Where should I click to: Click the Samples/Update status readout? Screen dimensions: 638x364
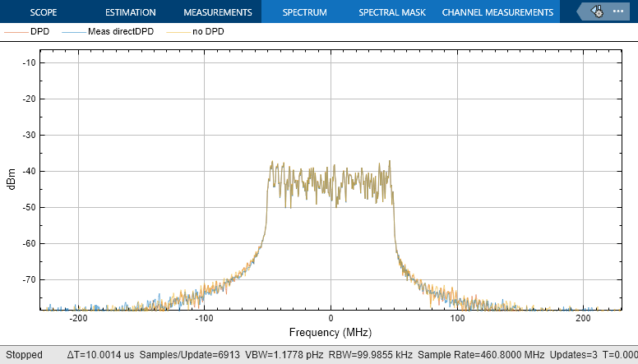coord(190,355)
